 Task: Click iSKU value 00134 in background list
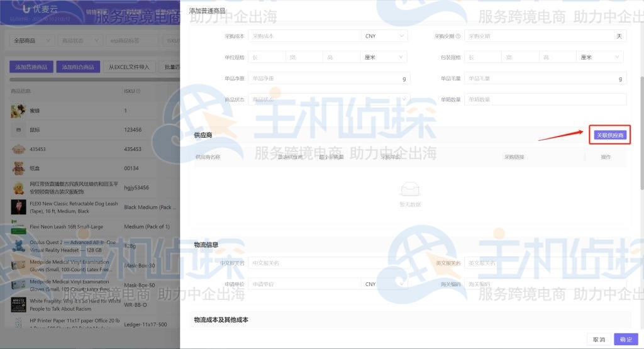(x=131, y=169)
